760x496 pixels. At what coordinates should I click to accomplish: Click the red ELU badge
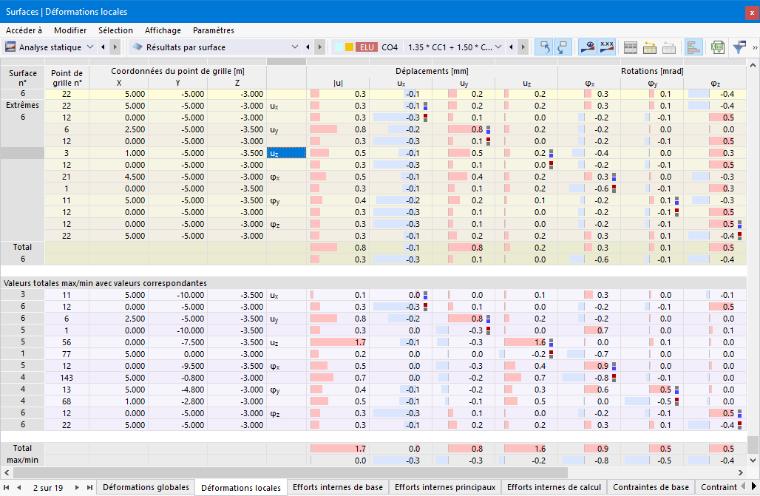[367, 47]
